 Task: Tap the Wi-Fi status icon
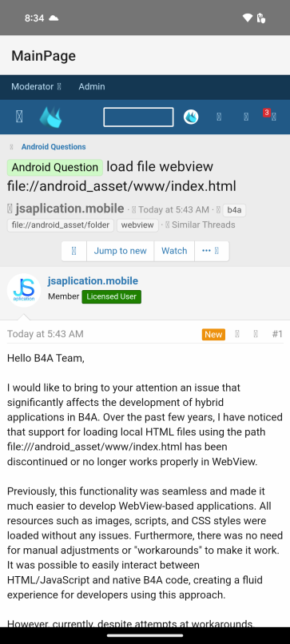pos(248,18)
